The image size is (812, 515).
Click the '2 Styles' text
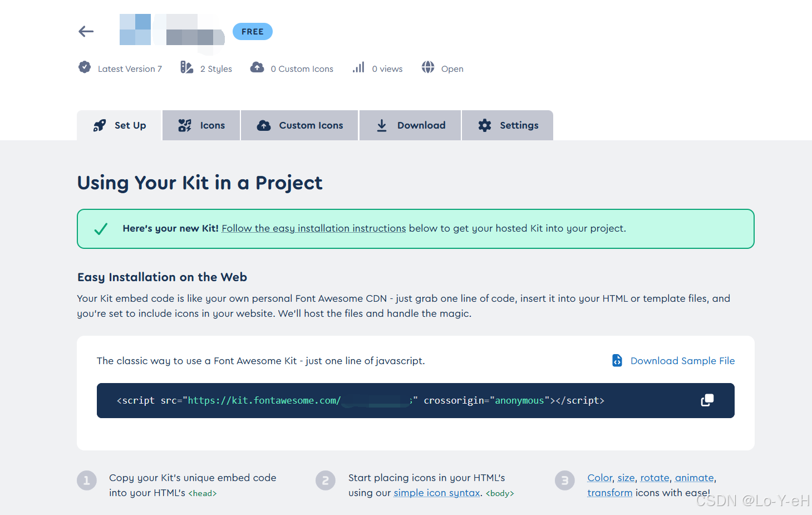click(216, 69)
